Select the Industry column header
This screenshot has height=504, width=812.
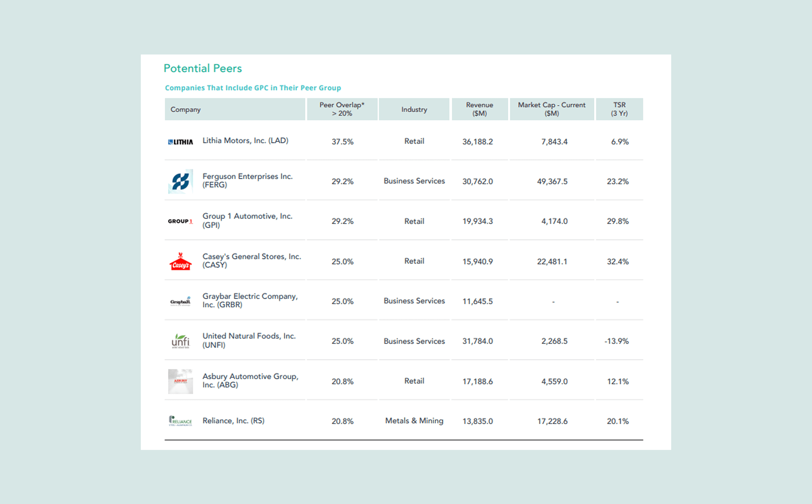(414, 109)
